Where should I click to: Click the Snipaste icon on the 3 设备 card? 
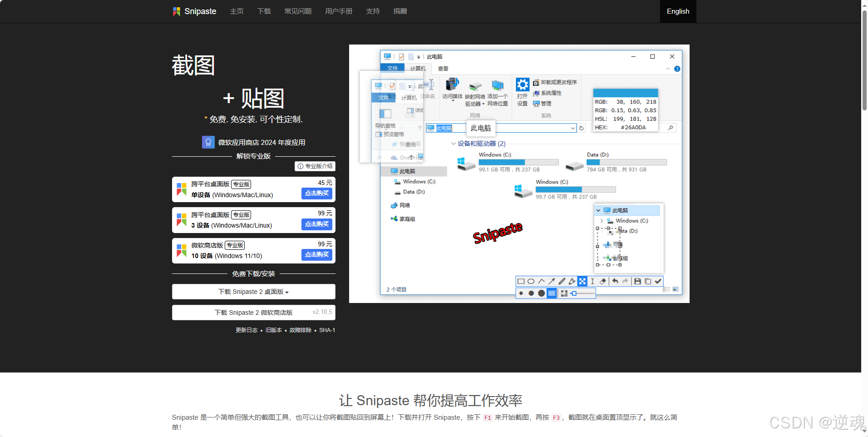point(182,220)
